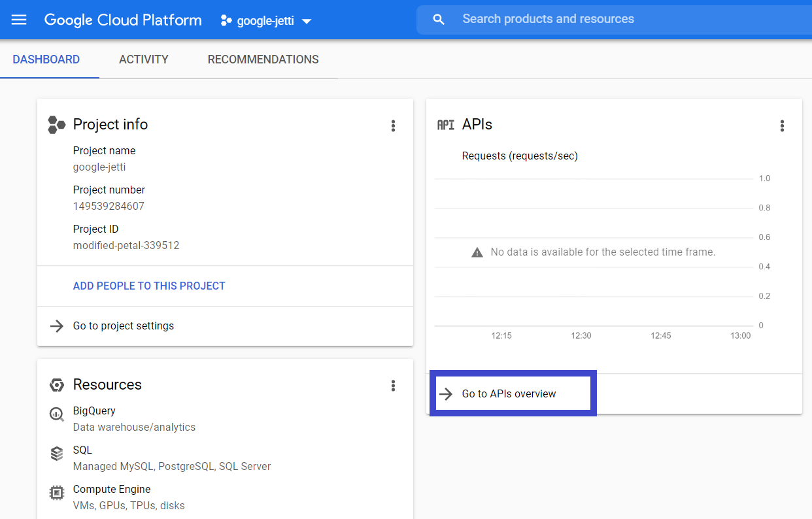Click the project name value google-jetti
Image resolution: width=812 pixels, height=519 pixels.
coord(99,167)
